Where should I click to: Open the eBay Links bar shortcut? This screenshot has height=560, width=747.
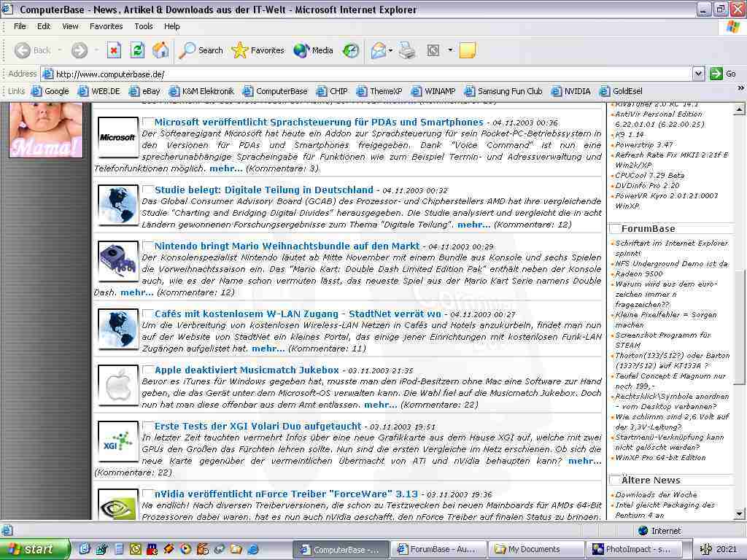pyautogui.click(x=145, y=91)
